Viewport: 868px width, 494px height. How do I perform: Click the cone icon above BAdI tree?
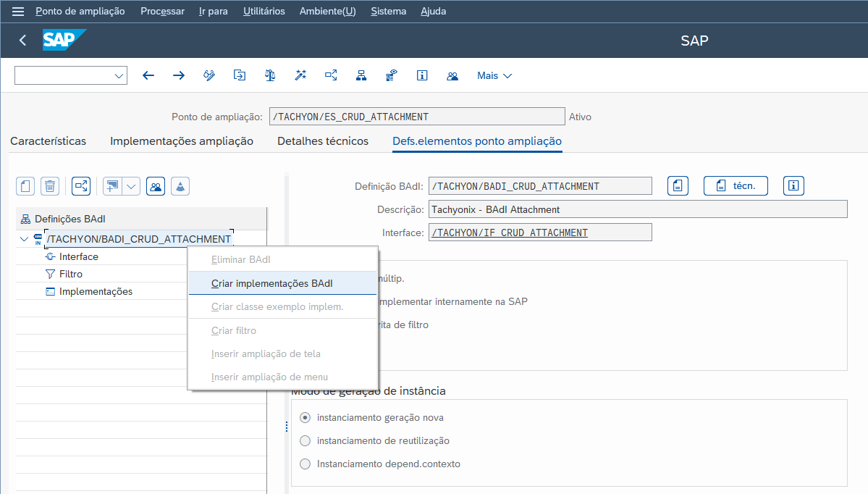click(x=180, y=186)
